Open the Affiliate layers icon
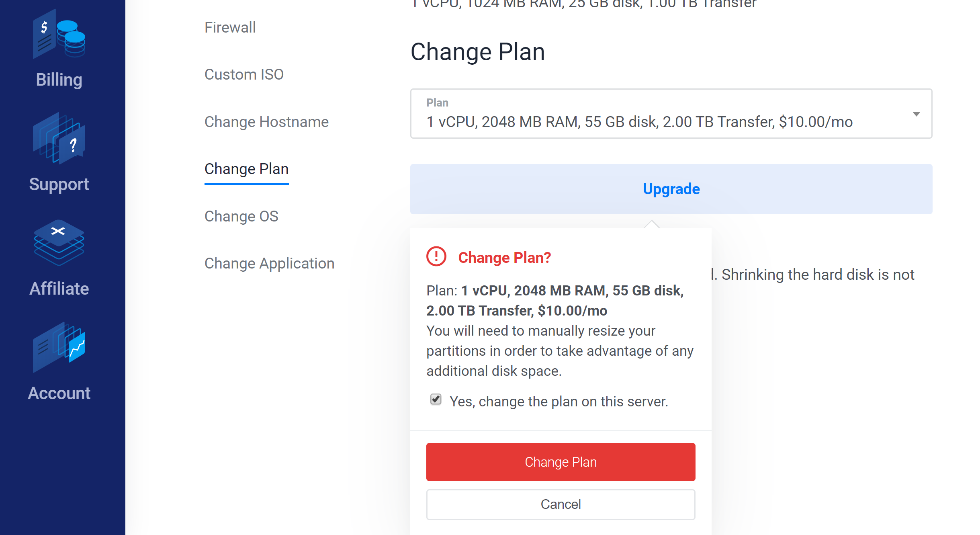Screen dimensions: 980x535 [59, 242]
